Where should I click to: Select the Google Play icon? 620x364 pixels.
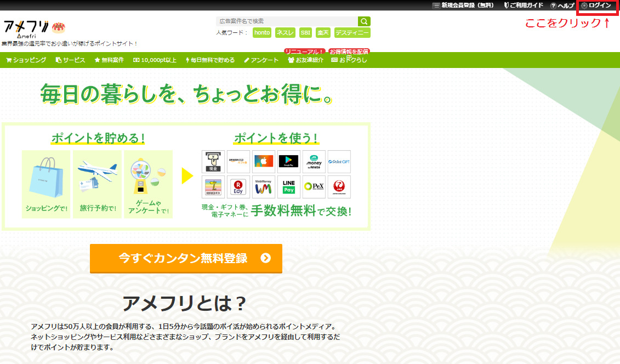click(289, 161)
